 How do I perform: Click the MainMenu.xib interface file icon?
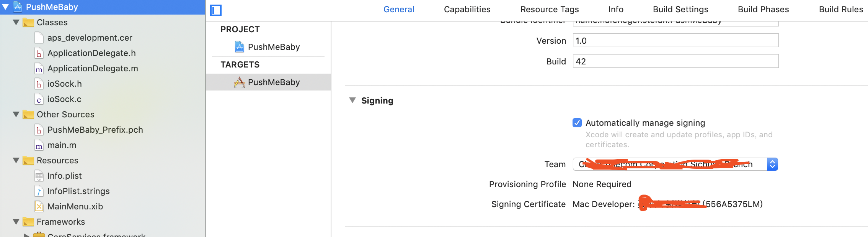(39, 207)
